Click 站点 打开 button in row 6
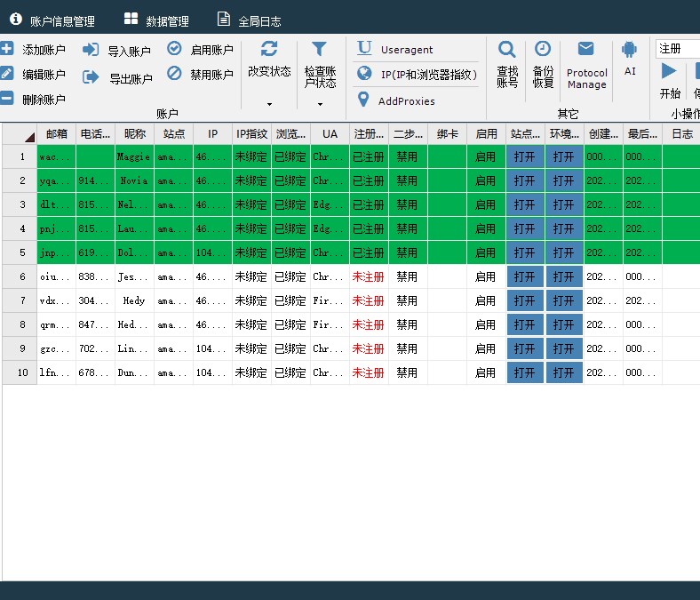700x600 pixels. (x=525, y=276)
